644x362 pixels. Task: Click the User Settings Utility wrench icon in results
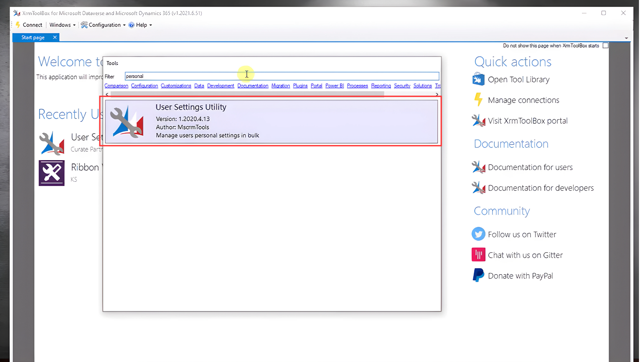(x=127, y=122)
